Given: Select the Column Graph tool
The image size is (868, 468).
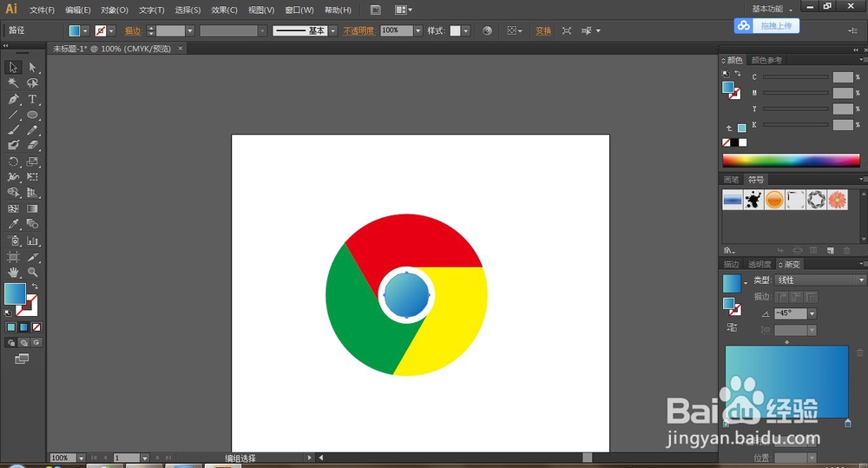Looking at the screenshot, I should pyautogui.click(x=33, y=241).
